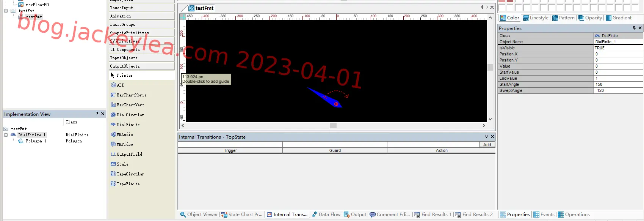
Task: Open the UI Components toolbox group
Action: point(142,49)
